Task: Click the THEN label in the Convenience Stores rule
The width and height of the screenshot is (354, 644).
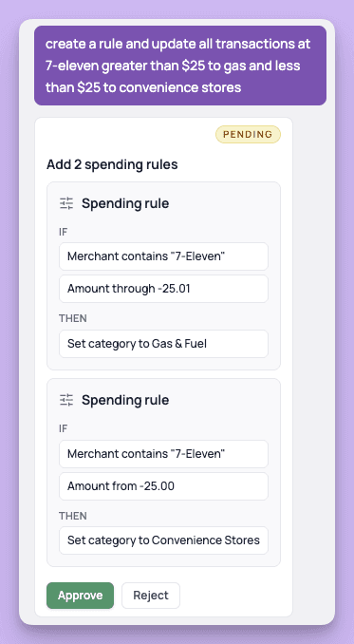Action: tap(73, 516)
